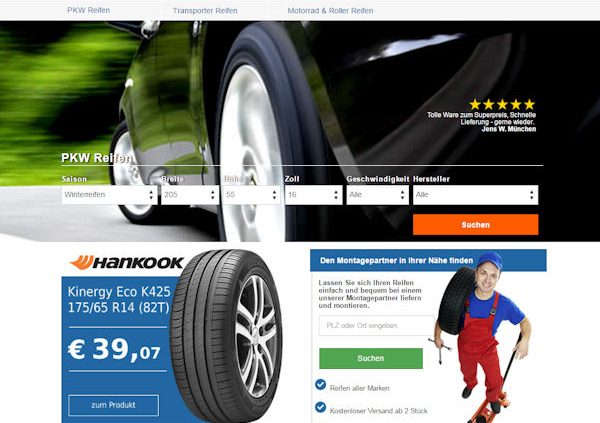Click the Den Montagepartner in Ihrer Nähe finden header
The height and width of the screenshot is (423, 600).
click(396, 261)
